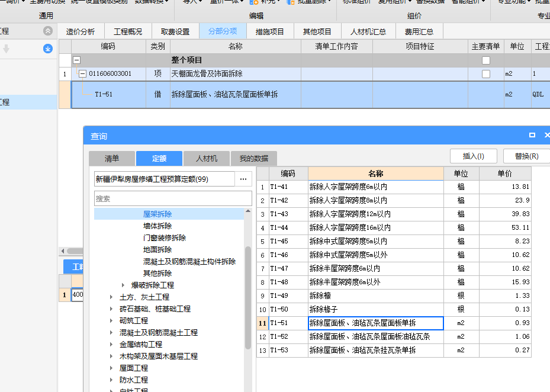Select 地面拆除 in the quota tree
This screenshot has height=392, width=550.
tap(157, 249)
